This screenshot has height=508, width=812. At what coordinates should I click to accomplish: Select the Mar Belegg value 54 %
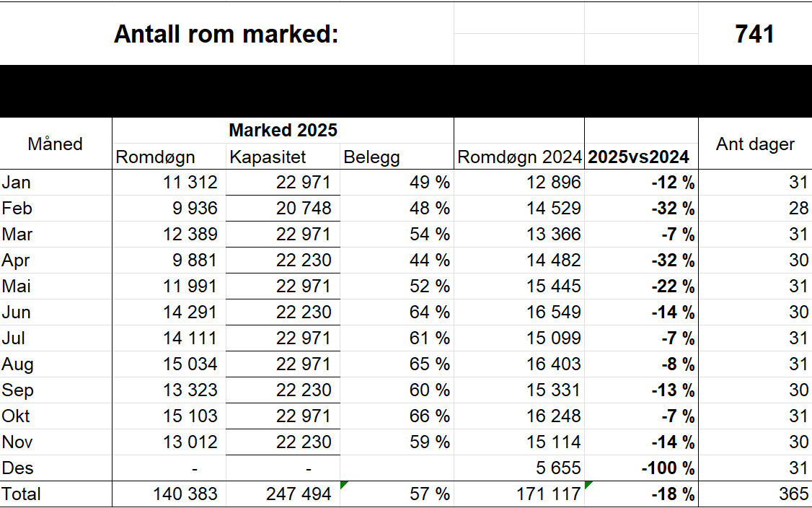[x=434, y=234]
